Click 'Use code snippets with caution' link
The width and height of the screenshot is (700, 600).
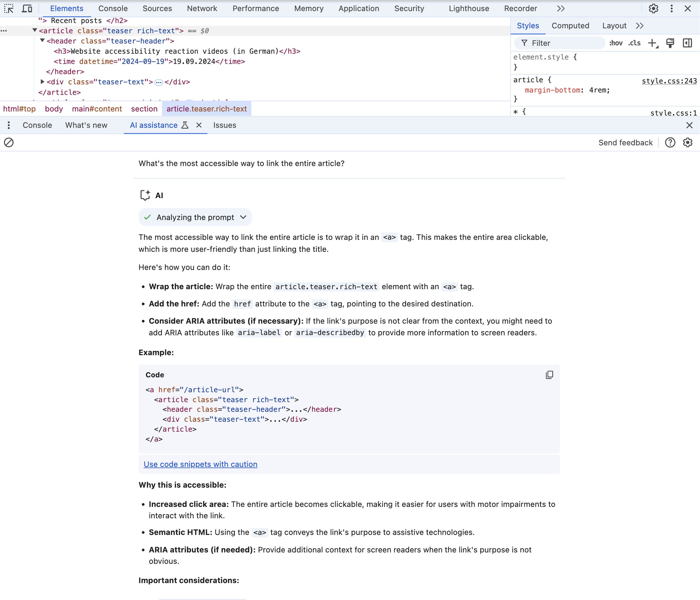tap(201, 464)
